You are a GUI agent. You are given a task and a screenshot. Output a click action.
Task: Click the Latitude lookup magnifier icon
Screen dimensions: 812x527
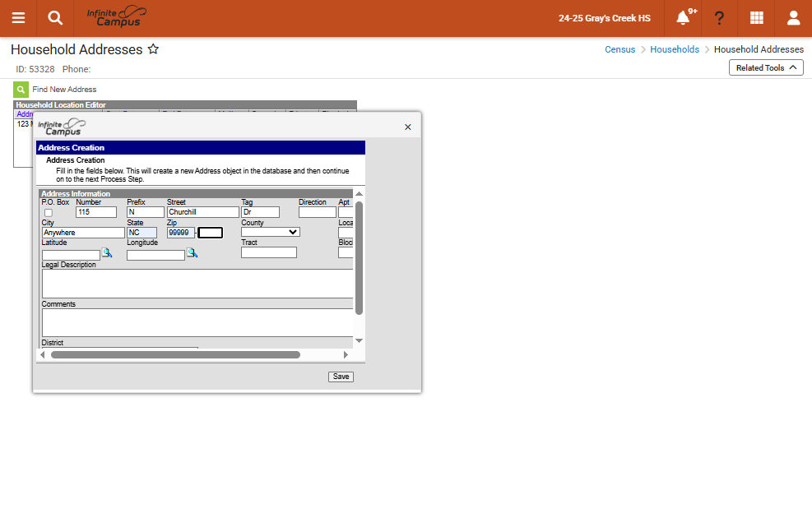(107, 252)
